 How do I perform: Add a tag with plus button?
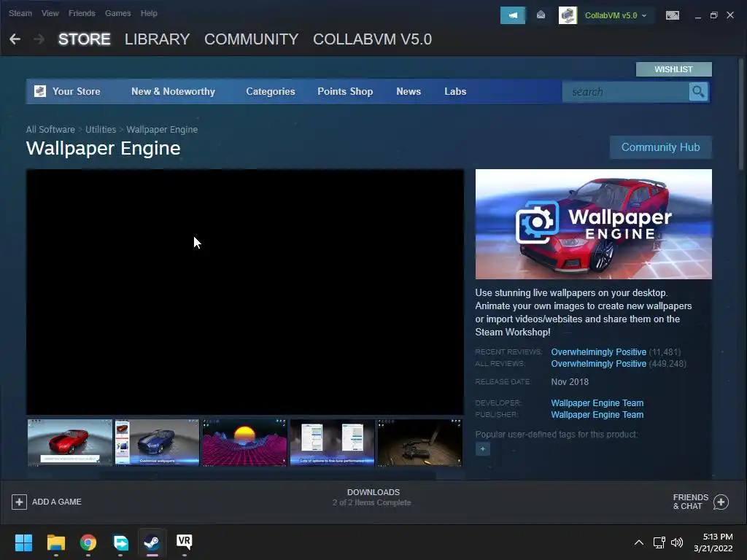(483, 449)
